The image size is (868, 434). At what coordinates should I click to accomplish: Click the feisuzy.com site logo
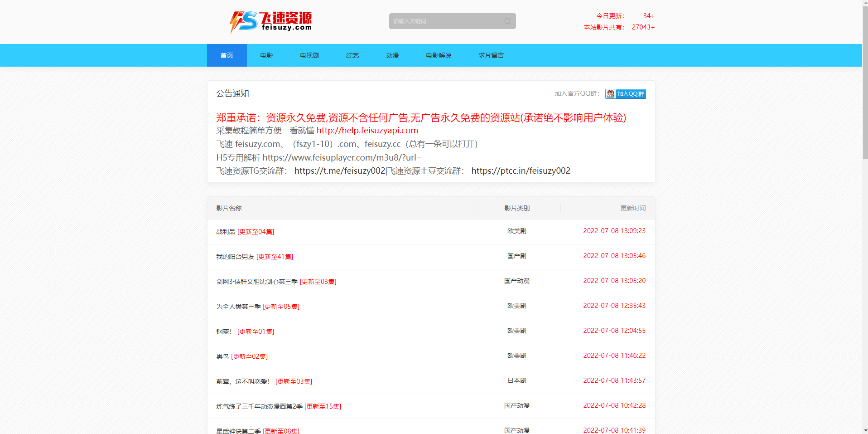click(271, 22)
